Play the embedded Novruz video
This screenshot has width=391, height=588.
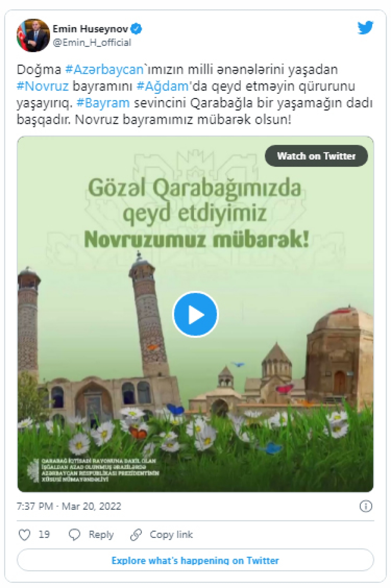tap(195, 314)
